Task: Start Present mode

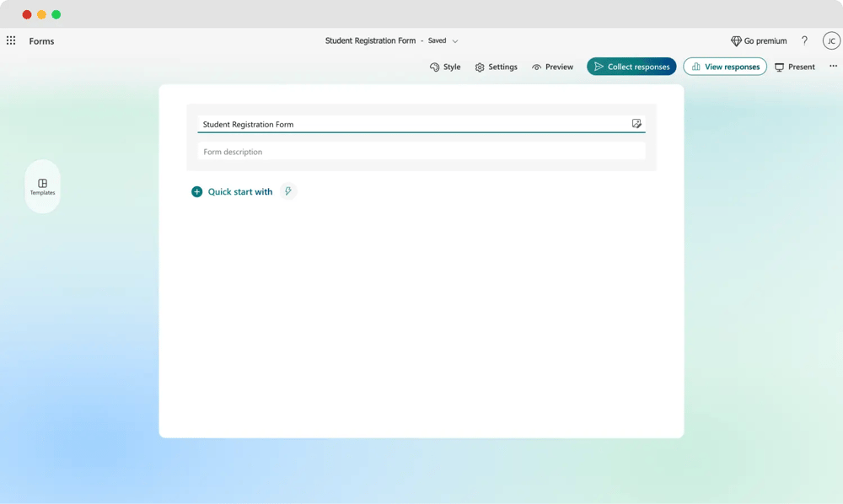Action: click(x=794, y=67)
